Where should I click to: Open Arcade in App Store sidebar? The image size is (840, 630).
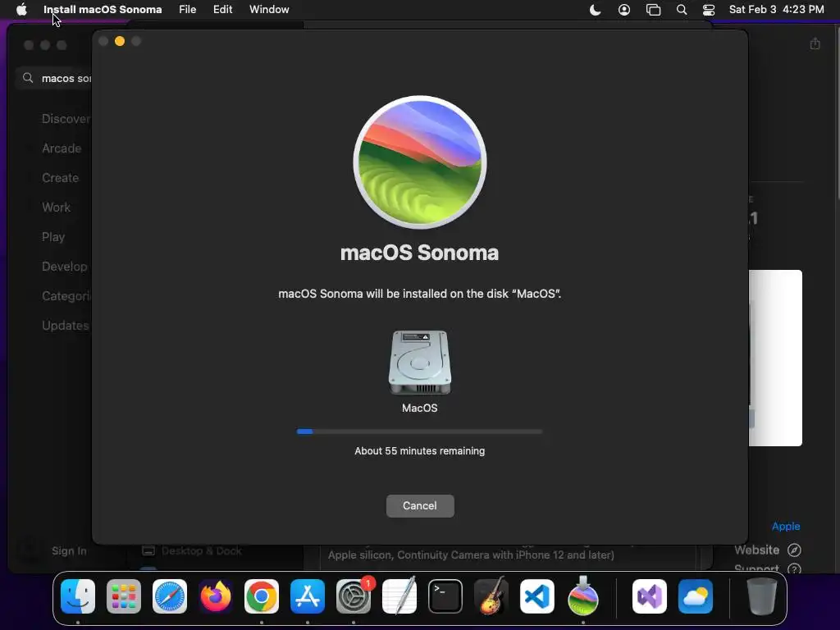click(x=62, y=148)
